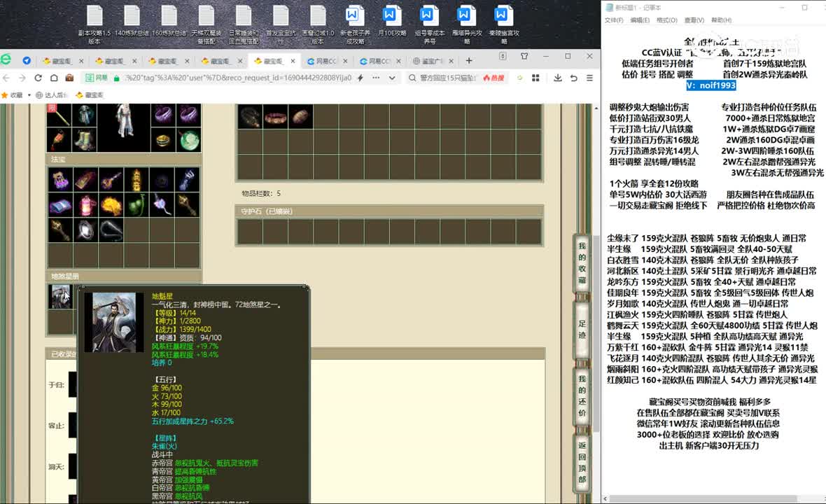This screenshot has height=504, width=826.
Task: Click the Notepad horizontal scrollbar
Action: coord(703,498)
